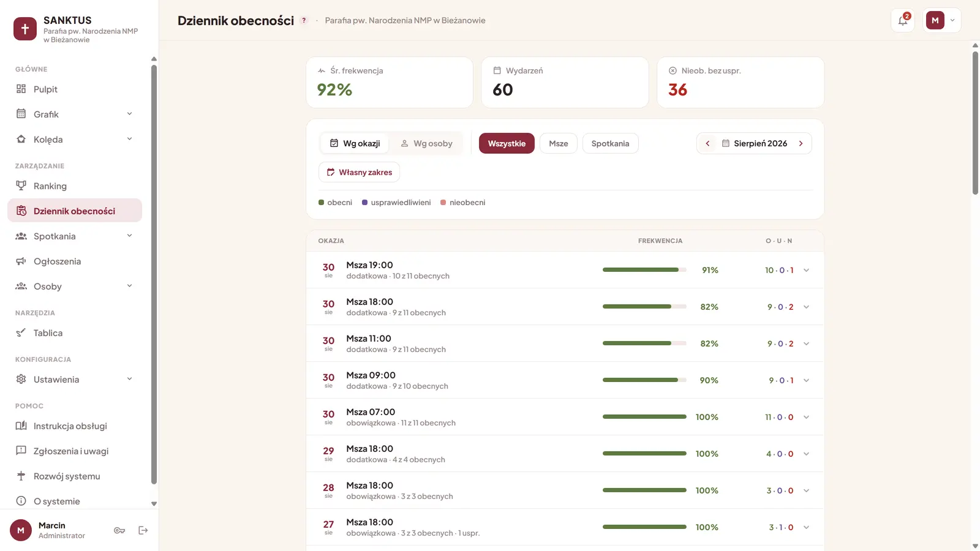Open Spotkania in the sidebar

pos(75,236)
